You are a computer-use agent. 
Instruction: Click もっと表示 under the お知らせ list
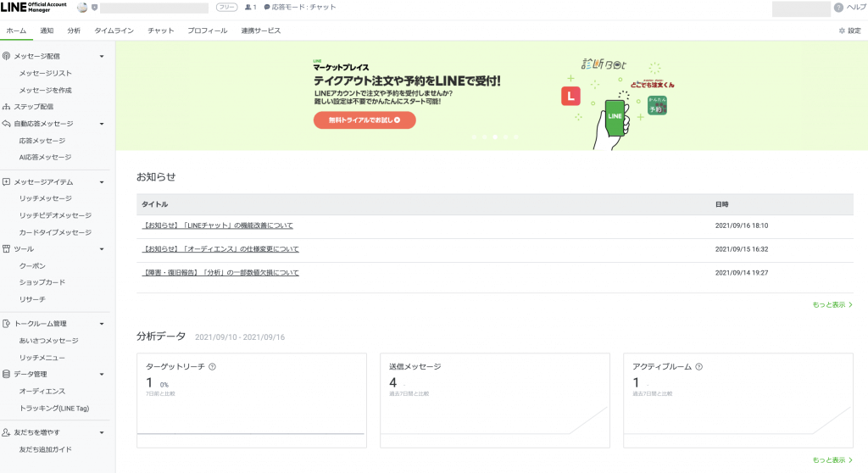point(832,304)
